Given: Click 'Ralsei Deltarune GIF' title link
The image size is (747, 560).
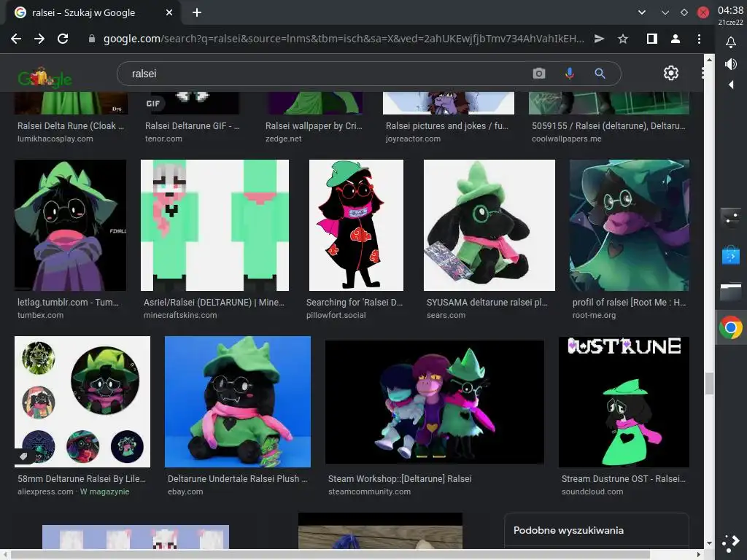Looking at the screenshot, I should click(x=192, y=125).
